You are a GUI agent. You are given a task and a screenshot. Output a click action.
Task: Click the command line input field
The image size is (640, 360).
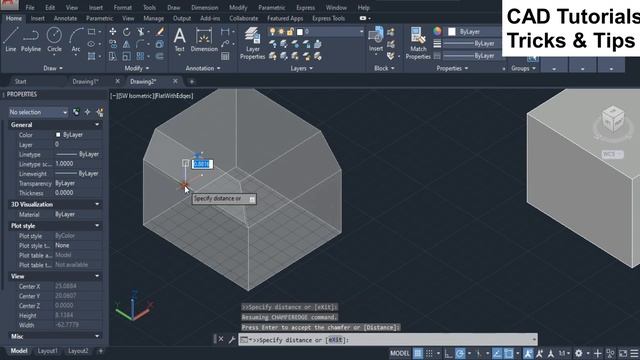[388, 340]
